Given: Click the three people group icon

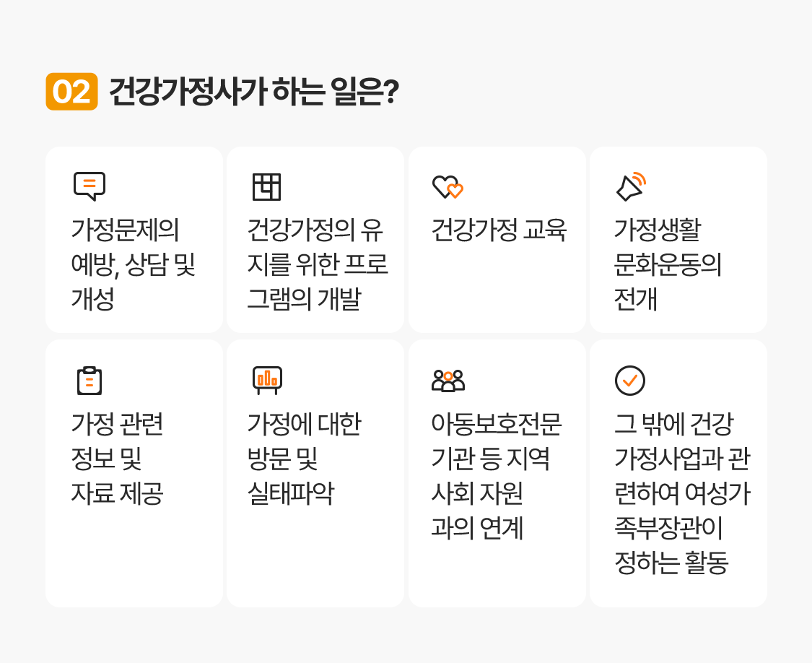Looking at the screenshot, I should [x=448, y=381].
